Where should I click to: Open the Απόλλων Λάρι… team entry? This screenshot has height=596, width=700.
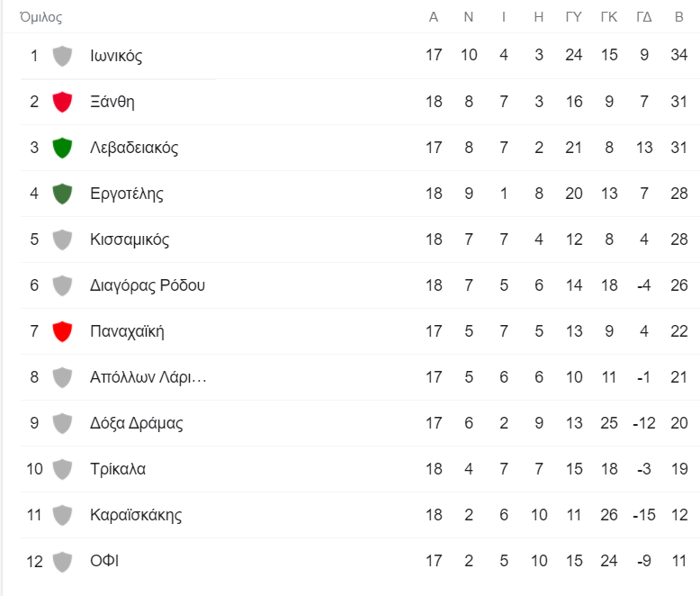pyautogui.click(x=148, y=377)
